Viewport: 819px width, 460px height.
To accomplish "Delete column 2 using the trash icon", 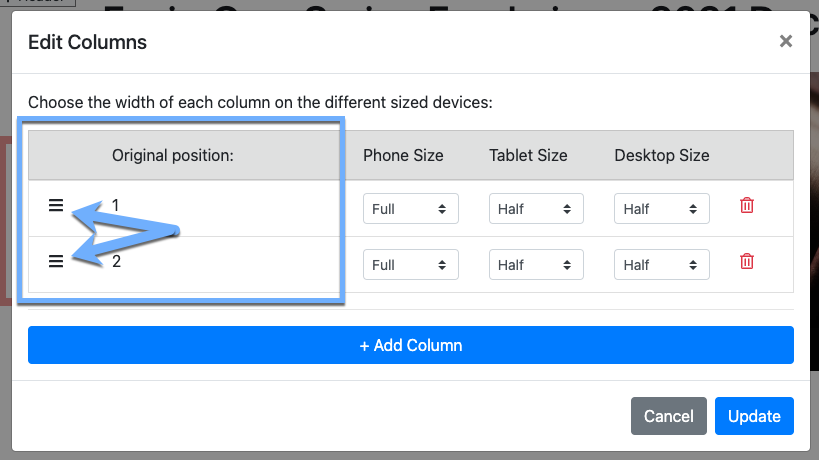I will point(746,261).
